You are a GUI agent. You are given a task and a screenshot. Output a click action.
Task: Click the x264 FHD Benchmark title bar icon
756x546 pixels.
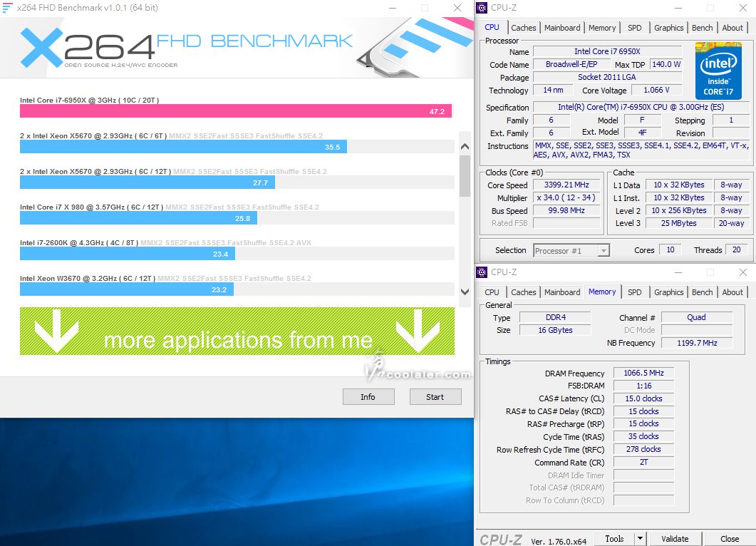click(7, 8)
